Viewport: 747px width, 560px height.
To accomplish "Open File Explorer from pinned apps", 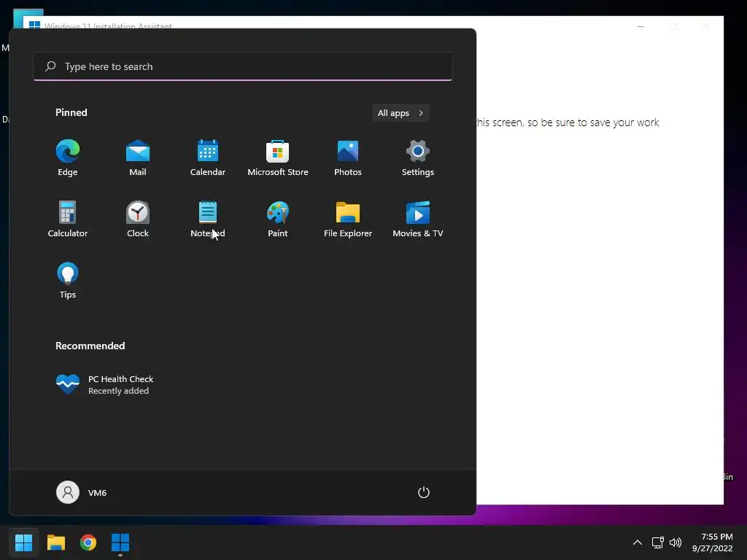I will point(348,219).
